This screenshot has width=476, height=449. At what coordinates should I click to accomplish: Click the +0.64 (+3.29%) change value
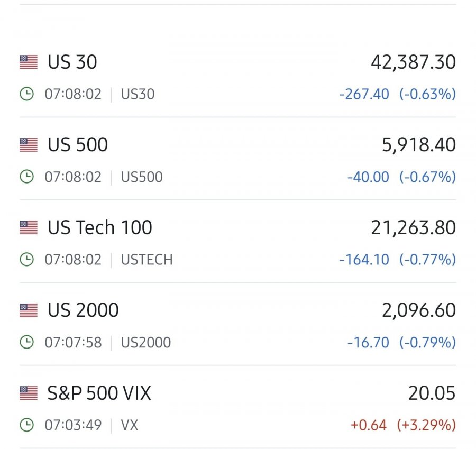(403, 425)
